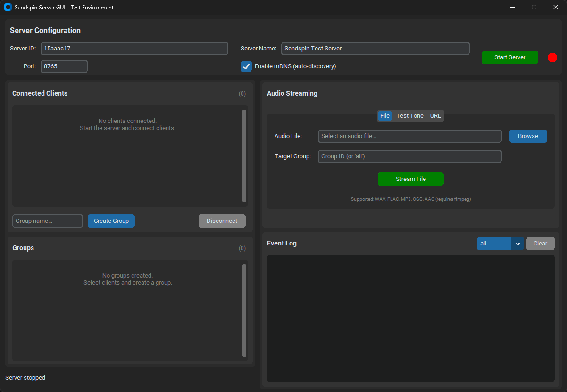
Task: Click the Event Log heading
Action: pos(282,244)
